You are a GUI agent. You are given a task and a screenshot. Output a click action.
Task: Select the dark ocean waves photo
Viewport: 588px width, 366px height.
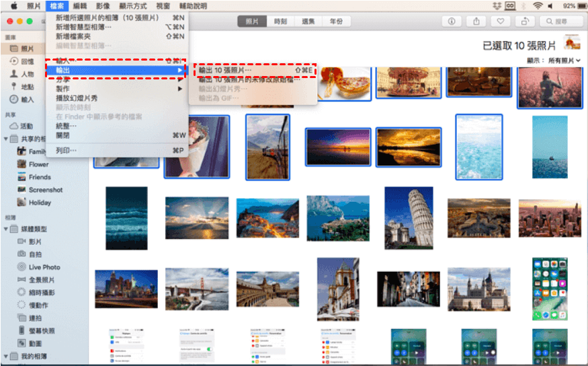tap(126, 218)
